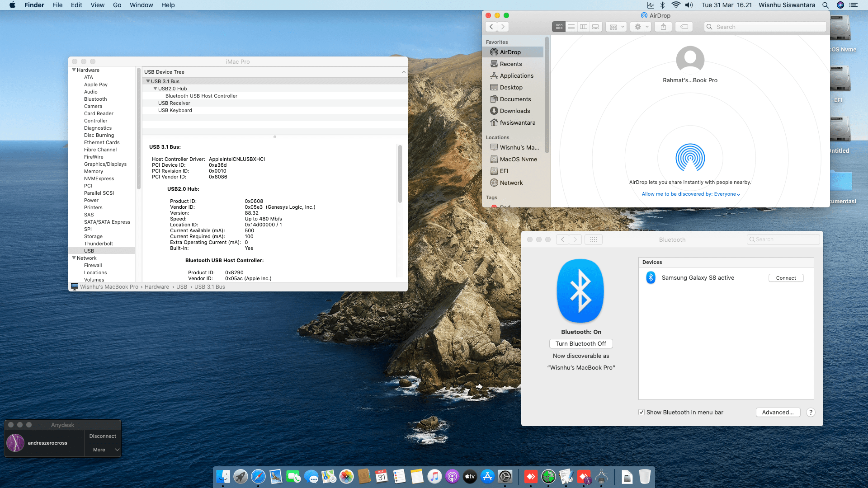868x488 pixels.
Task: Select Rahmat's MacBook Pro AirDrop recipient
Action: (690, 65)
